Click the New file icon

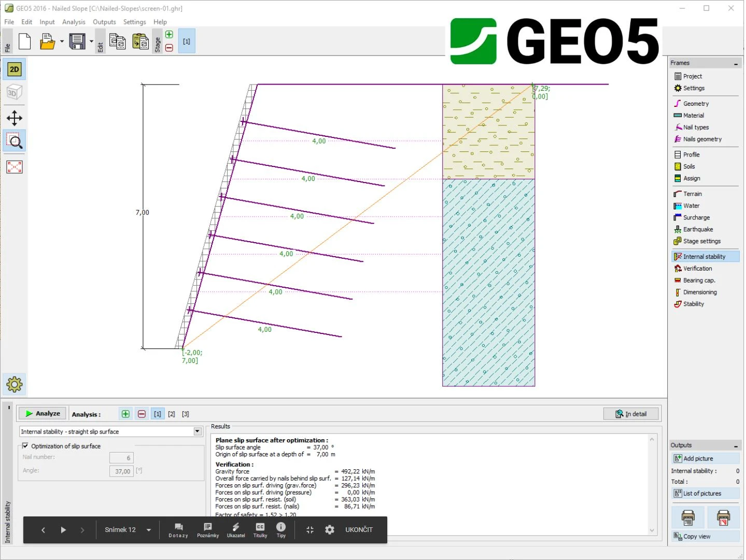[x=24, y=41]
